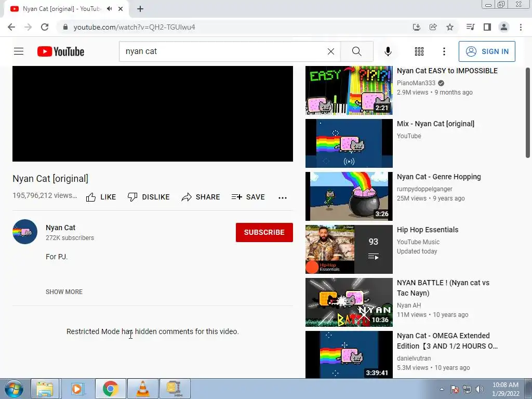
Task: Go to the YouTube home logo
Action: (61, 51)
